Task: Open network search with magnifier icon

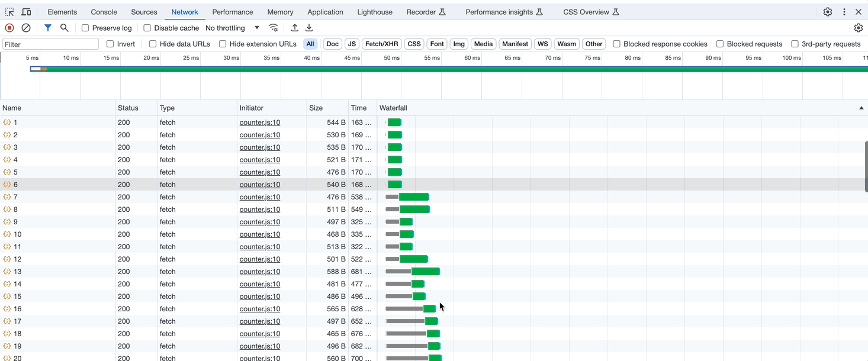Action: (65, 28)
